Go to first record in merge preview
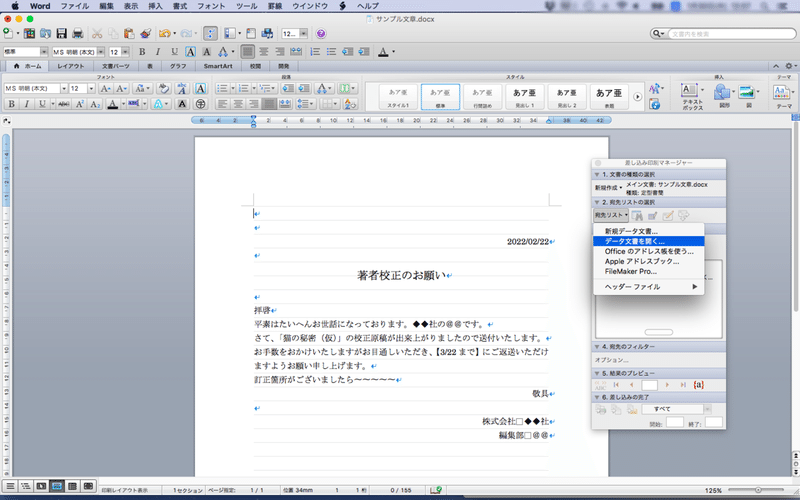800x500 pixels. [616, 385]
